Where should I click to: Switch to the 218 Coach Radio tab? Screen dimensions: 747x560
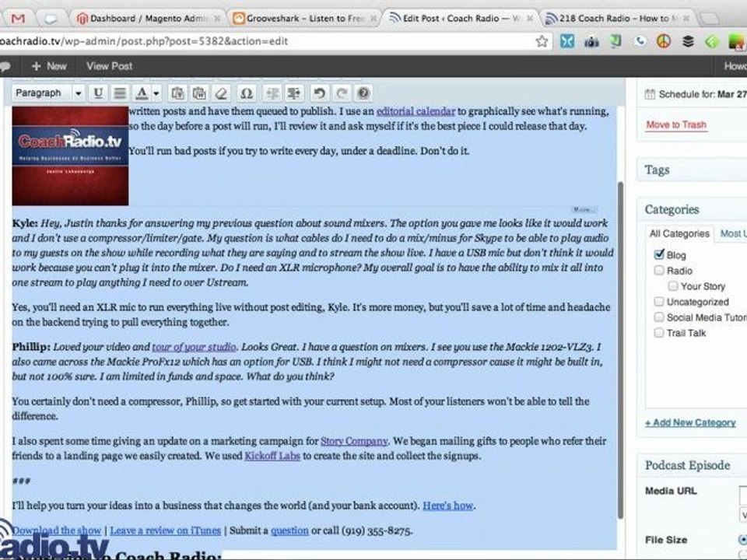tap(617, 19)
